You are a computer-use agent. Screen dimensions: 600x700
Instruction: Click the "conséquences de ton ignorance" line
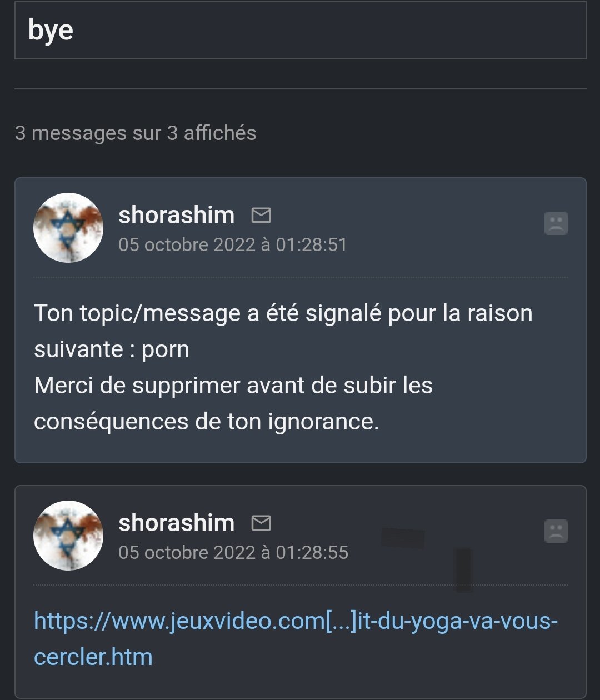pyautogui.click(x=206, y=422)
